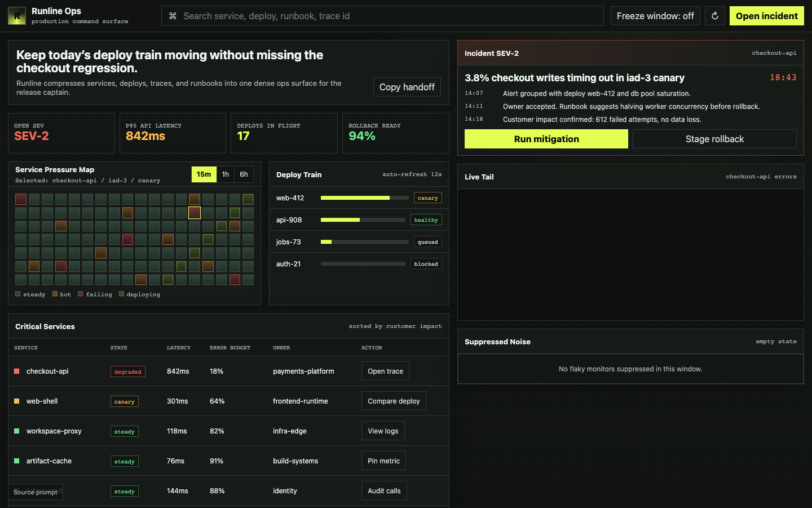Click artifact-cache green status square
Viewport: 812px width, 508px height.
tap(17, 461)
